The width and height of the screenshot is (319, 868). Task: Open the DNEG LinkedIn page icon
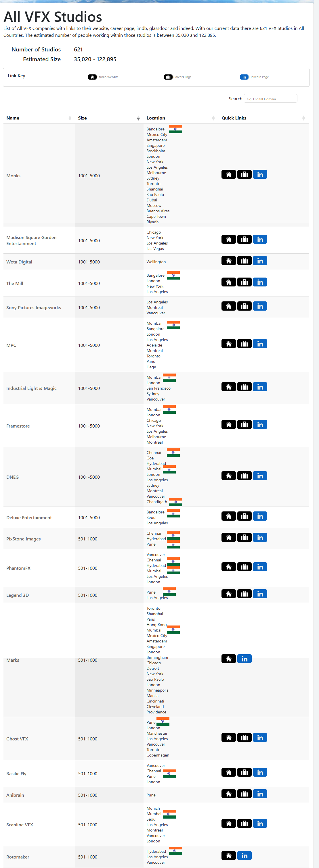pyautogui.click(x=260, y=476)
